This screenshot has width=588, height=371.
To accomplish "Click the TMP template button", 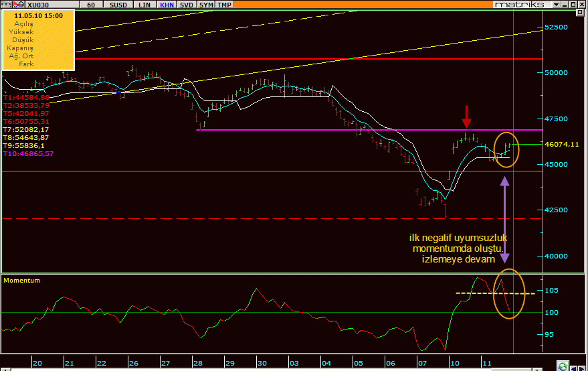I will click(x=225, y=5).
